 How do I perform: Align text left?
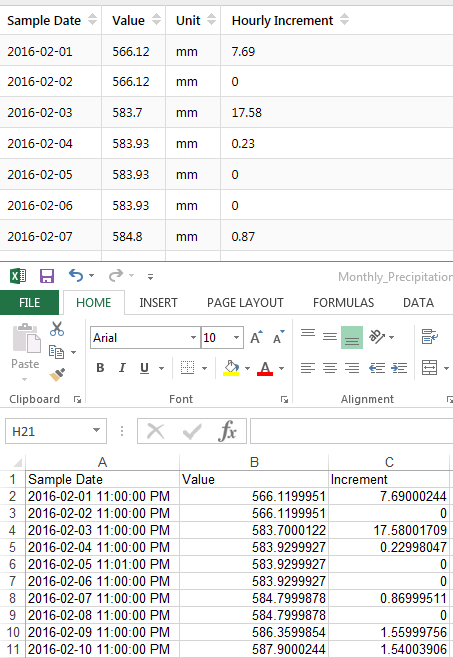pyautogui.click(x=308, y=368)
